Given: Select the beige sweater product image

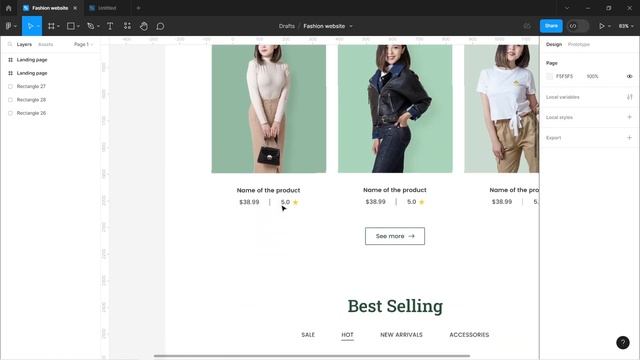Looking at the screenshot, I should tap(269, 109).
